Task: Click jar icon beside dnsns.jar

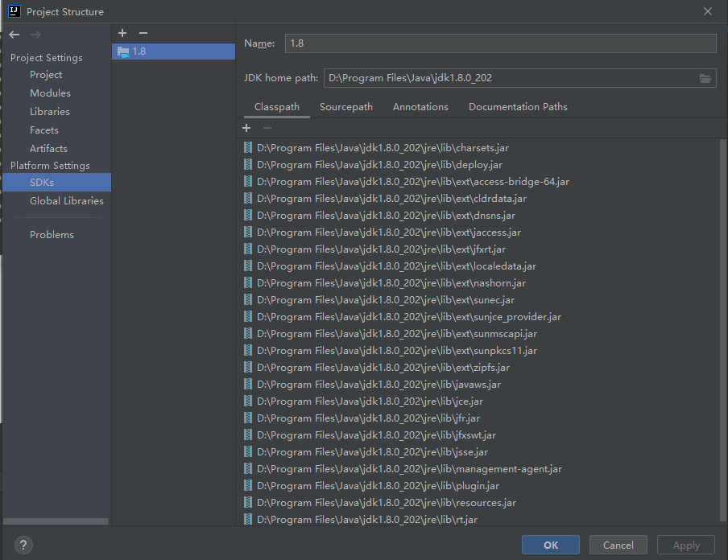Action: tap(248, 216)
